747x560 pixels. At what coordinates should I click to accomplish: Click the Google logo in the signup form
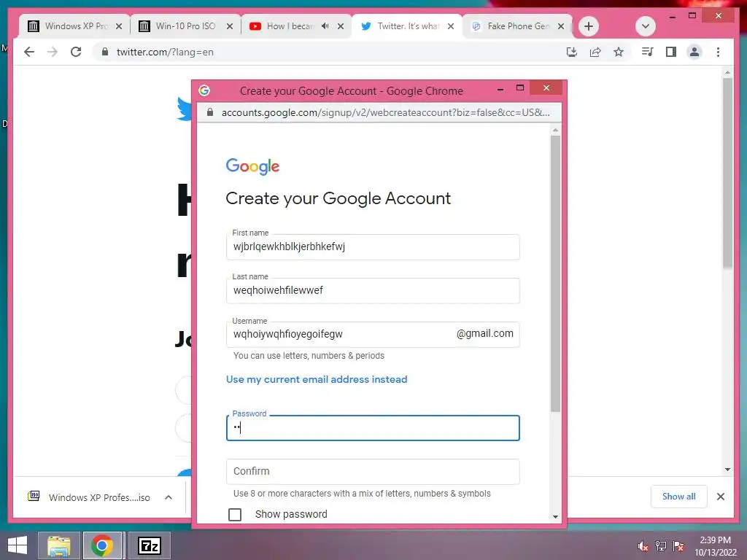252,167
